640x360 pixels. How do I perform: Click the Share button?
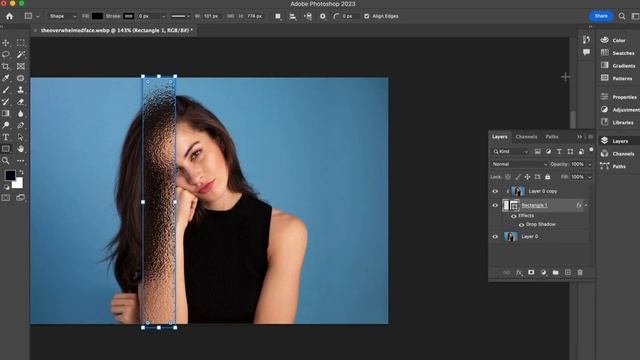click(x=601, y=16)
